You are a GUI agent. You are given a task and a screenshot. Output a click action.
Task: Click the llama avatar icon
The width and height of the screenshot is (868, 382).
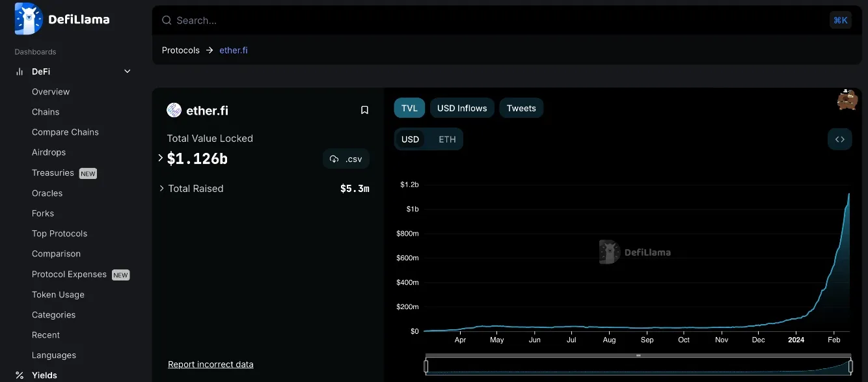[x=847, y=100]
